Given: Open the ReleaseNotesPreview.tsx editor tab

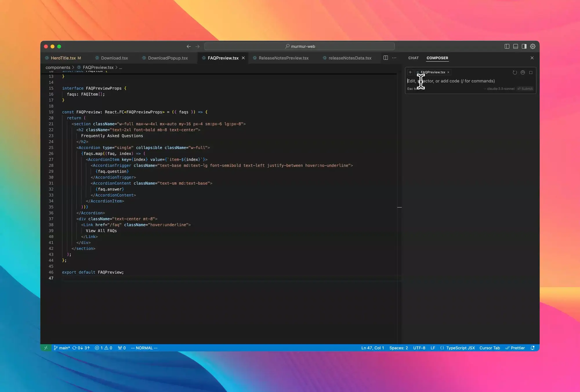Looking at the screenshot, I should pyautogui.click(x=283, y=58).
